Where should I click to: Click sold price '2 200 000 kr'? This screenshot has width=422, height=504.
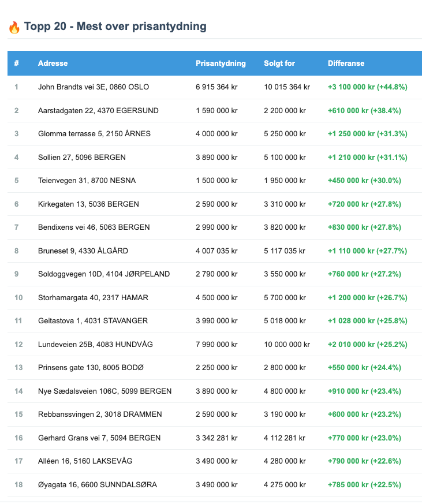coord(285,111)
